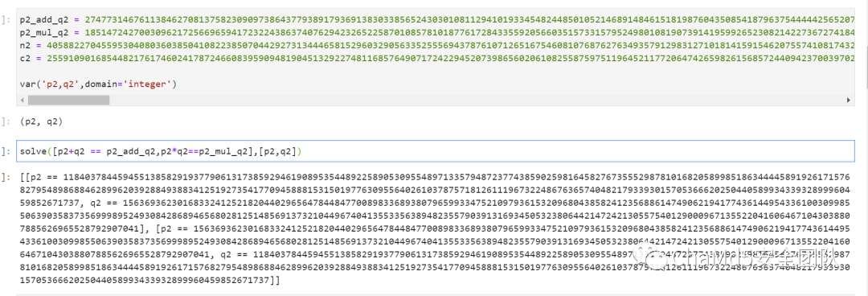This screenshot has height=296, width=868.
Task: Click the right arrow of the horizontal scrollbar
Action: (x=847, y=101)
